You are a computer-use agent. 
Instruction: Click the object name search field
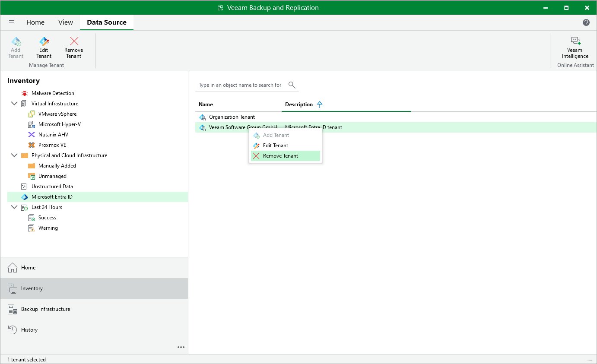(x=240, y=85)
